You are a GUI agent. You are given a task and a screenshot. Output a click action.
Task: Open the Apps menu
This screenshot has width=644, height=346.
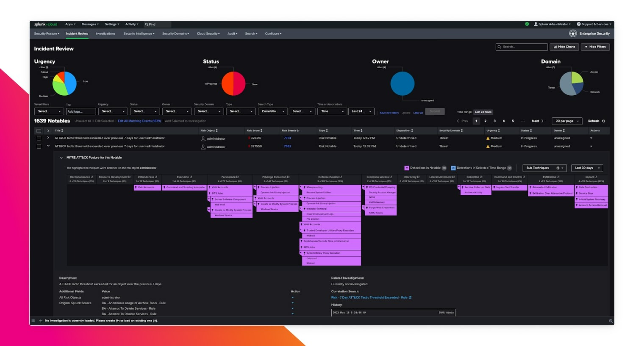click(70, 24)
